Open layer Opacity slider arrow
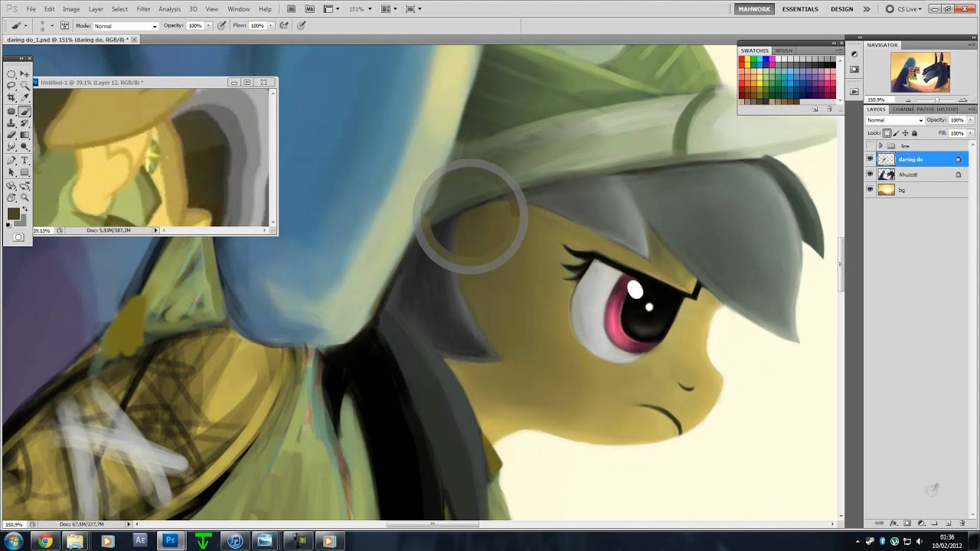The width and height of the screenshot is (980, 551). click(971, 120)
